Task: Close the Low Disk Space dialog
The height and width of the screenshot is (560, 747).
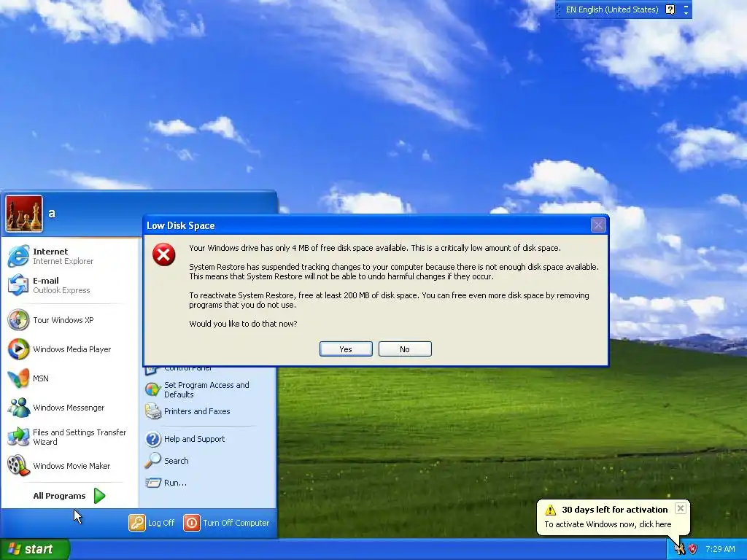Action: pyautogui.click(x=598, y=225)
